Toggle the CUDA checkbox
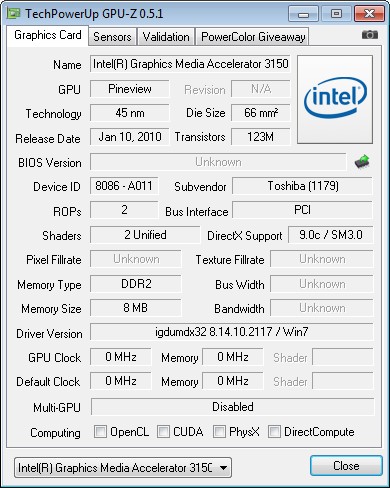Screen dimensions: 390x488 [x=163, y=431]
